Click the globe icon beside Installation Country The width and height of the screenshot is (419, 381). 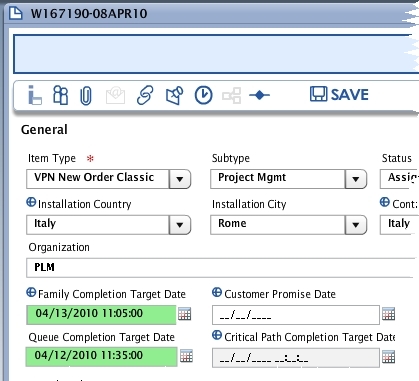[31, 202]
